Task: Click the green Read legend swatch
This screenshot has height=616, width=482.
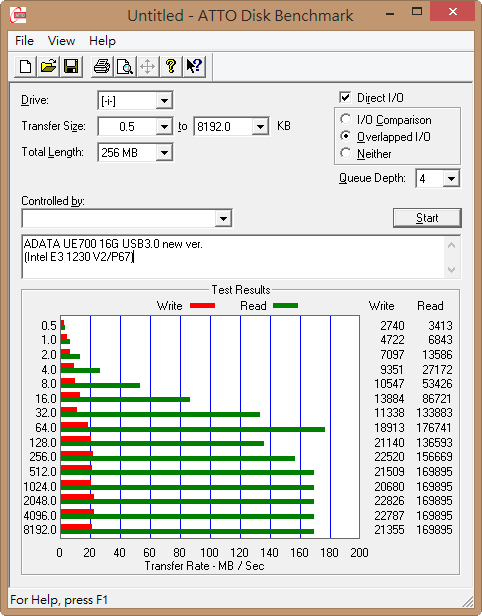Action: [x=285, y=306]
